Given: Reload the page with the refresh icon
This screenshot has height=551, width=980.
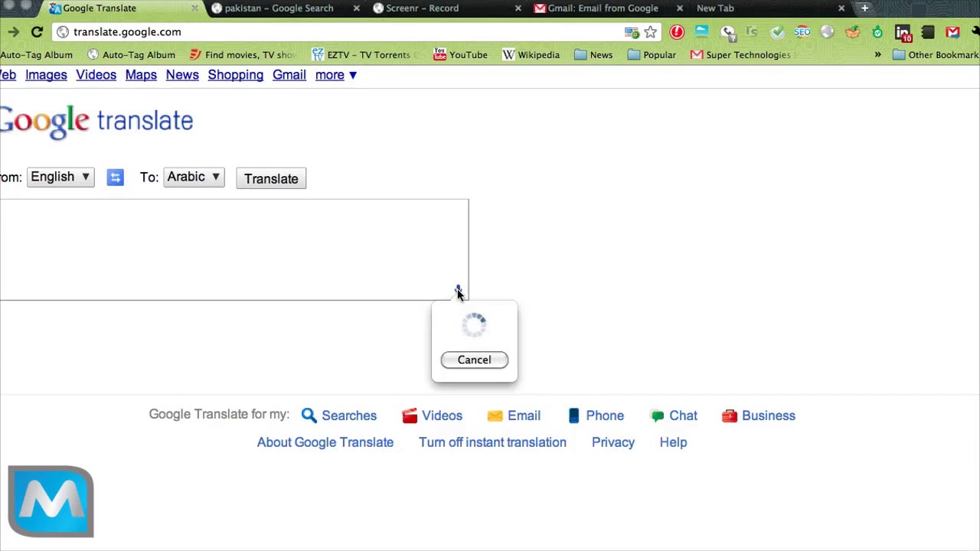Looking at the screenshot, I should point(37,32).
